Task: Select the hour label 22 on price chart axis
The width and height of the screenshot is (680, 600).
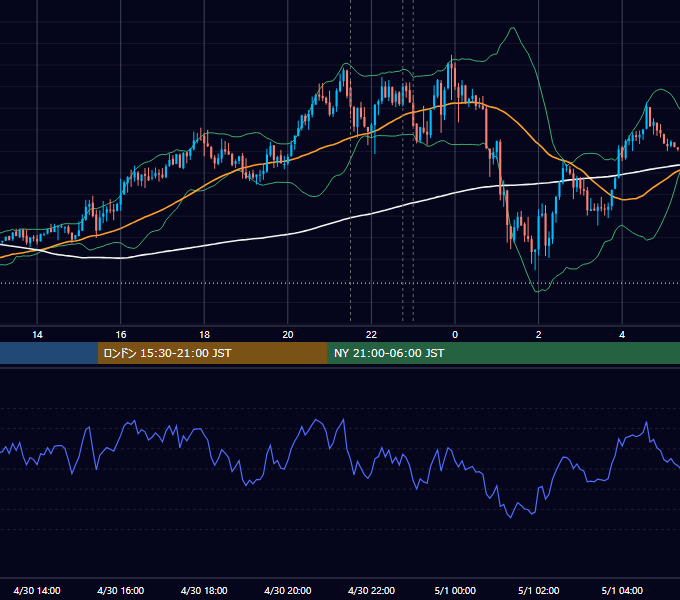Action: point(371,335)
